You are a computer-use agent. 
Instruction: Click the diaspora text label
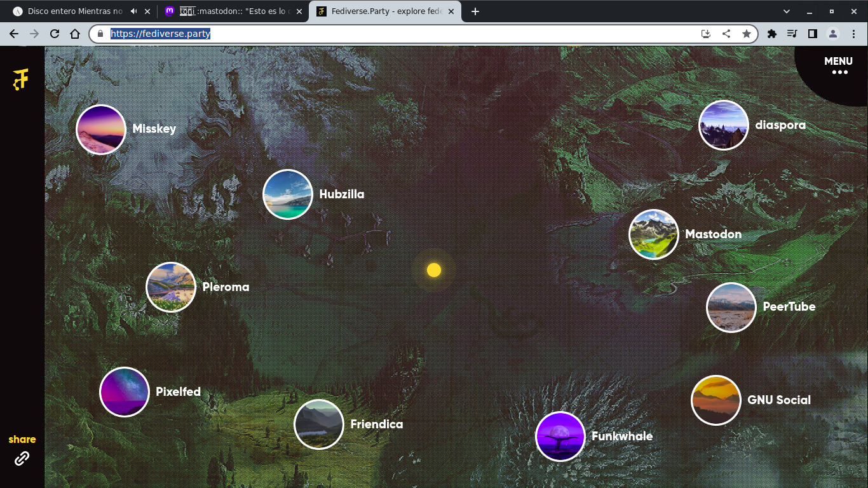[780, 125]
